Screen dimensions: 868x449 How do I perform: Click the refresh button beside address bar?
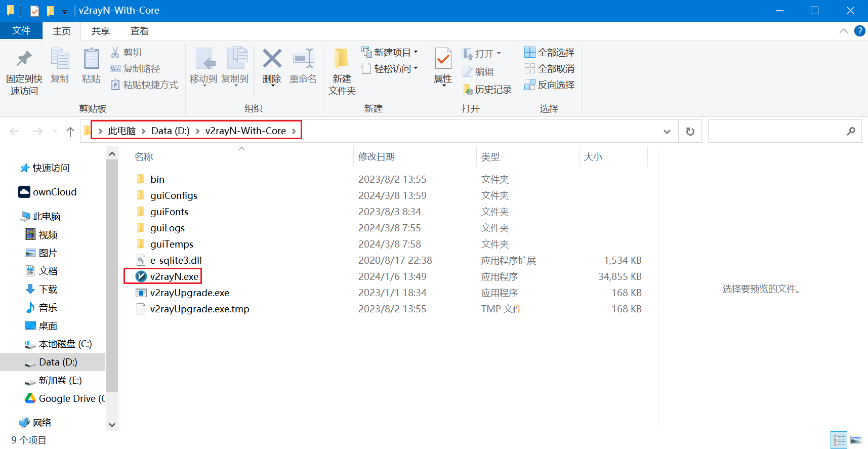tap(690, 132)
